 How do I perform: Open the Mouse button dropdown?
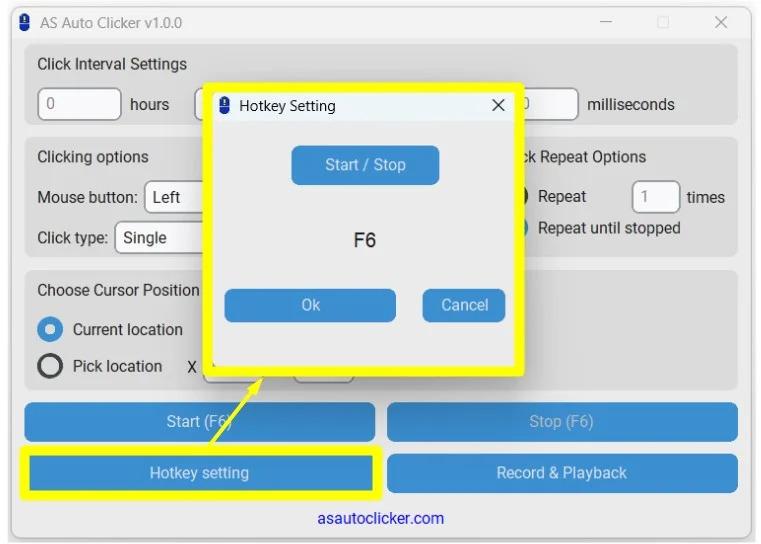(x=175, y=197)
